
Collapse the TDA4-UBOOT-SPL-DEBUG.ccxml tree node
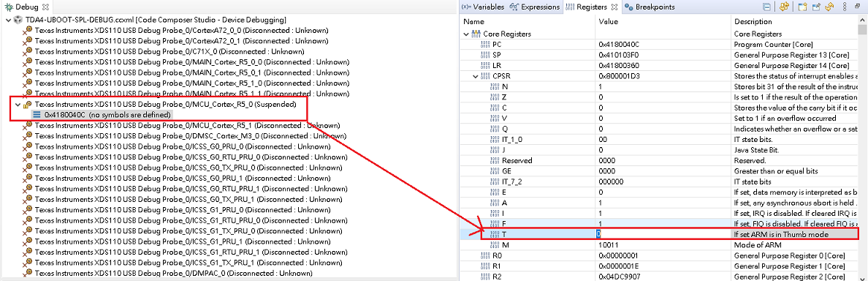click(7, 20)
